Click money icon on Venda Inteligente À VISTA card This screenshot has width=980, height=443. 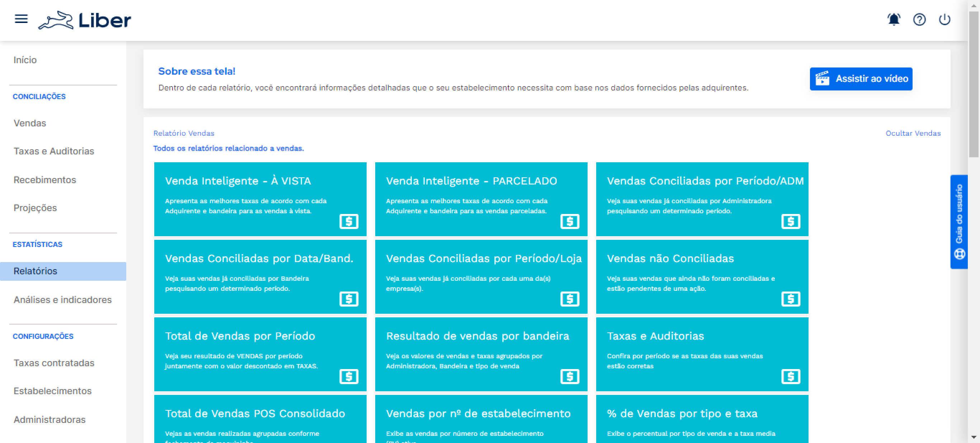click(x=348, y=221)
